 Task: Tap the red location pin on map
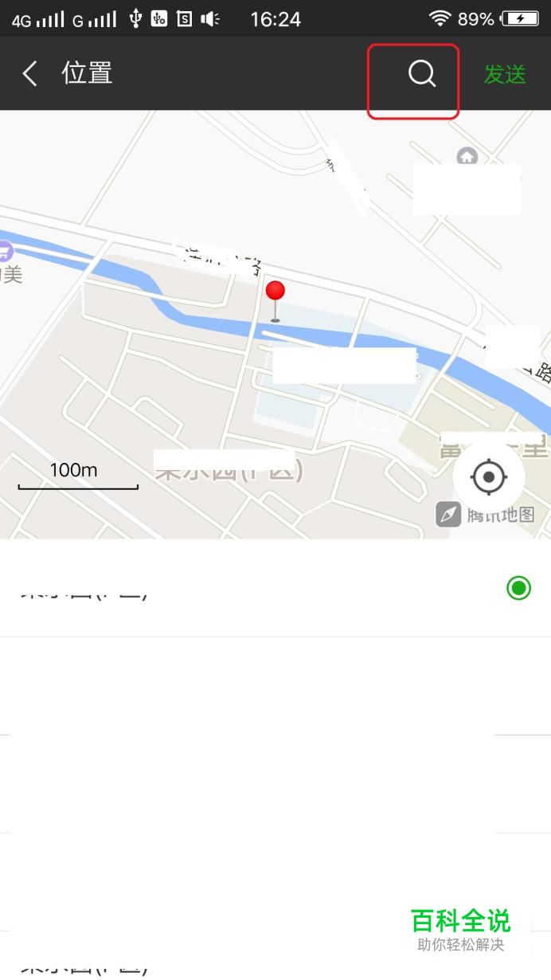pos(275,300)
